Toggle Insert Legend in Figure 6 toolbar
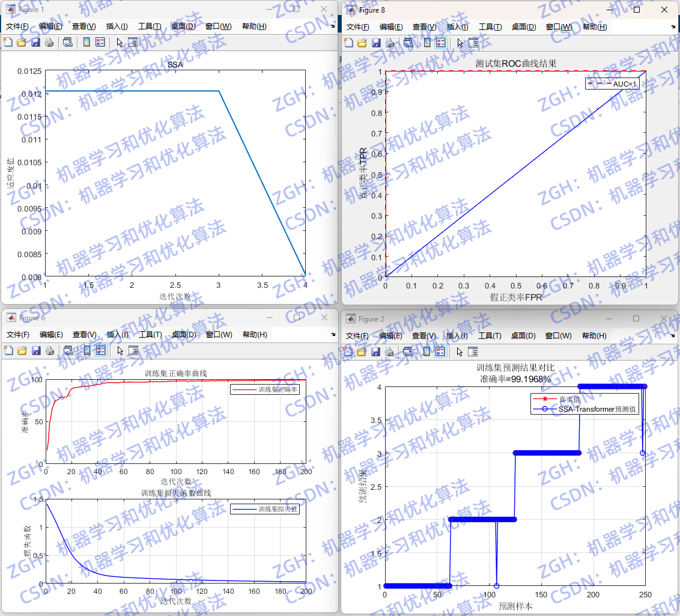The width and height of the screenshot is (680, 616). click(100, 350)
